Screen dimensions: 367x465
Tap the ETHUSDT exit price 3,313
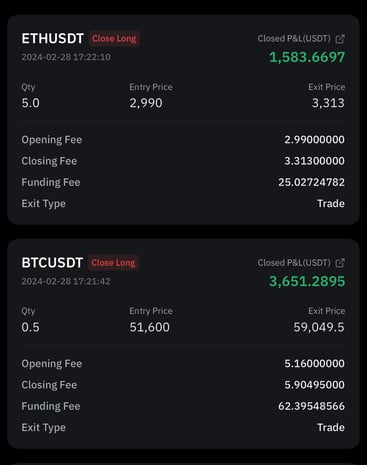coord(328,103)
